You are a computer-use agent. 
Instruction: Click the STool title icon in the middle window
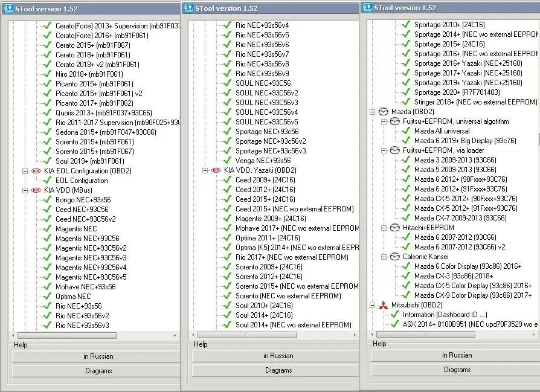tap(188, 8)
